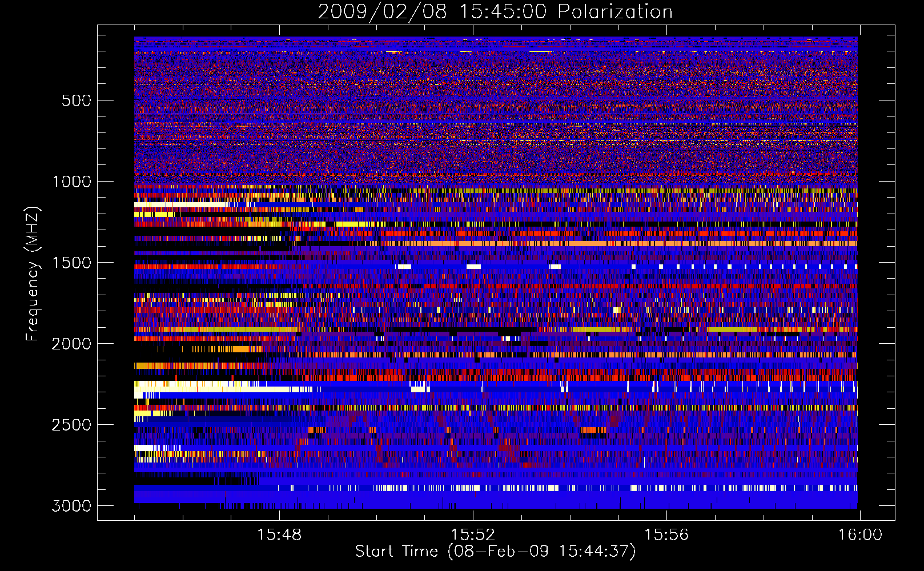The image size is (924, 571).
Task: Select the 3000 frequency axis label
Action: [72, 506]
